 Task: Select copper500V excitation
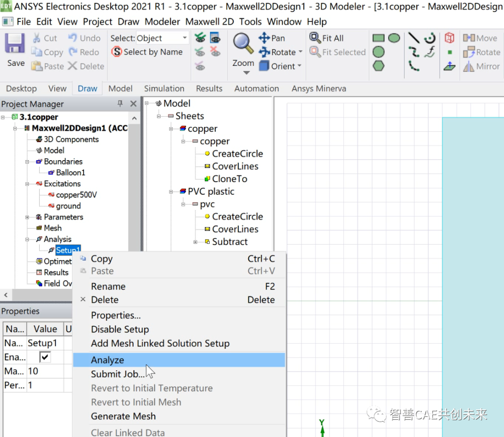coord(76,195)
